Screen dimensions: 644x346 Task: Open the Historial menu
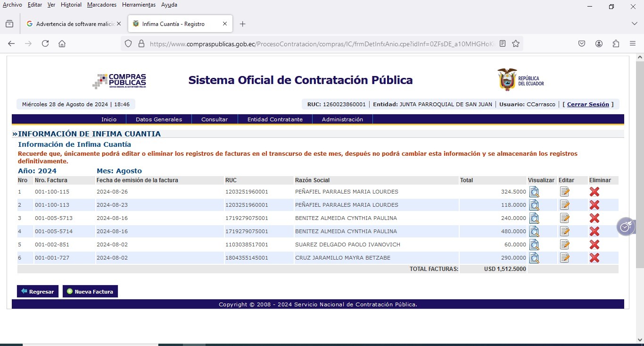[71, 5]
